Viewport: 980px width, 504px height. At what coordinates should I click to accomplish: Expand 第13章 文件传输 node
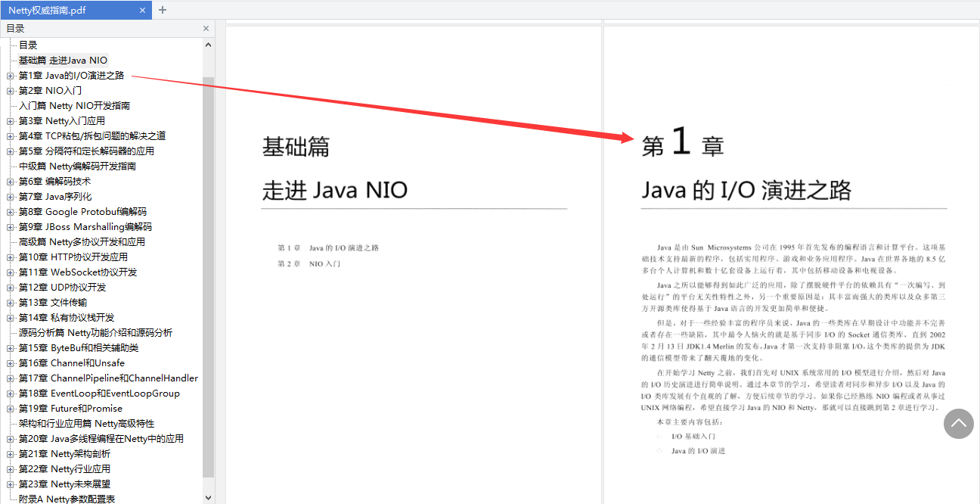coord(10,303)
